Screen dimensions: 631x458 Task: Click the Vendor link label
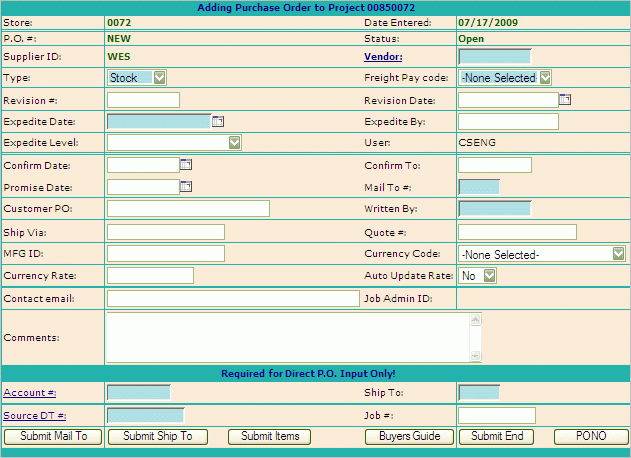381,56
